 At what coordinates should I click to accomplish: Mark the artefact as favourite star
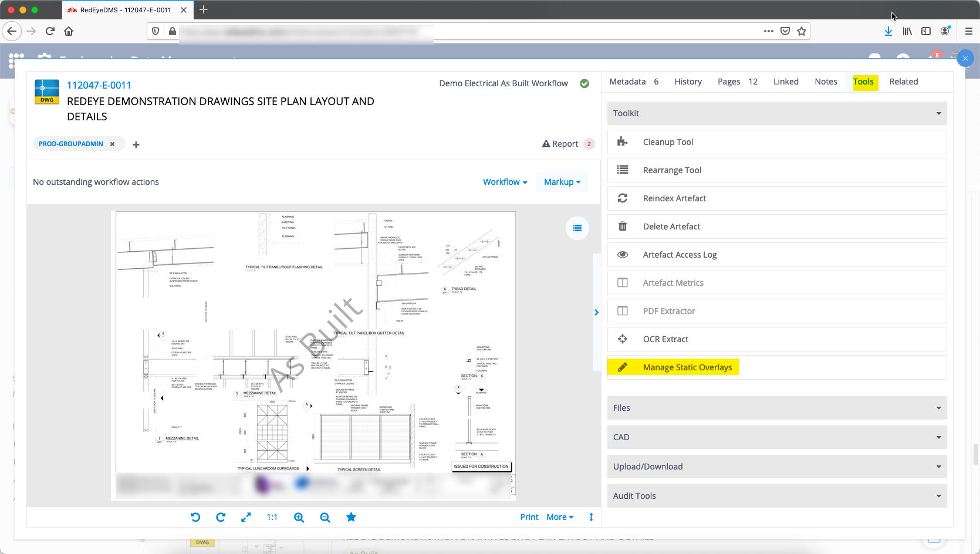351,517
